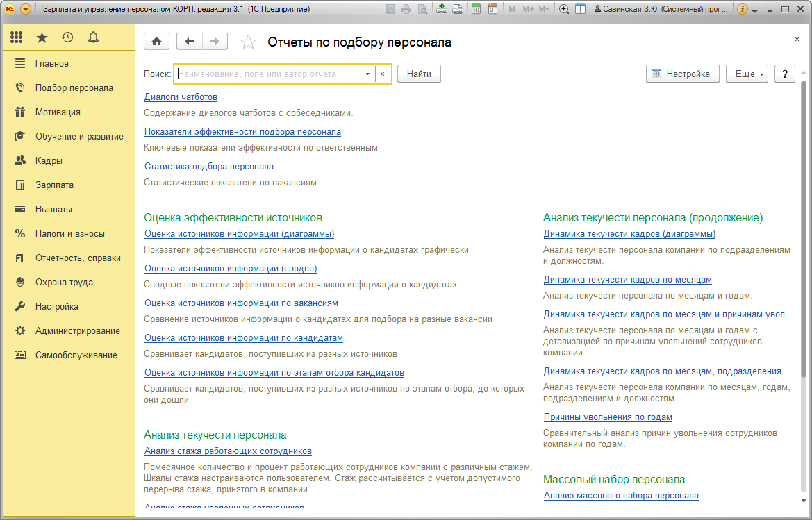
Task: Click user name Савинская З.Ю.
Action: (x=661, y=9)
